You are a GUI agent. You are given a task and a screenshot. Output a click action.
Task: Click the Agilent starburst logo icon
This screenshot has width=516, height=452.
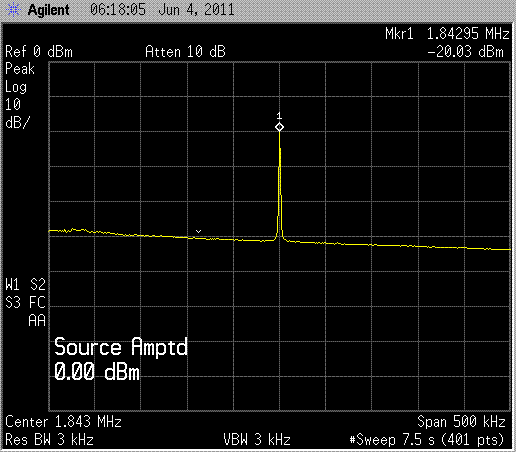pyautogui.click(x=14, y=10)
